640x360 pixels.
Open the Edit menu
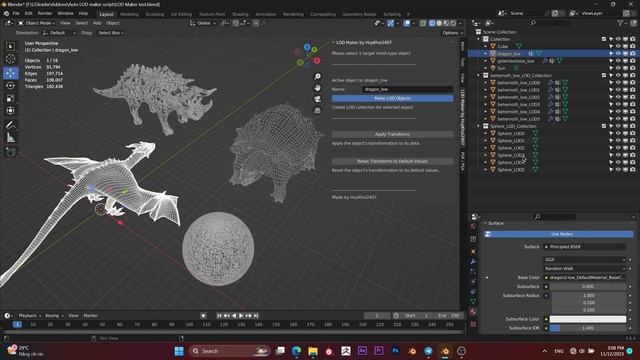(29, 13)
